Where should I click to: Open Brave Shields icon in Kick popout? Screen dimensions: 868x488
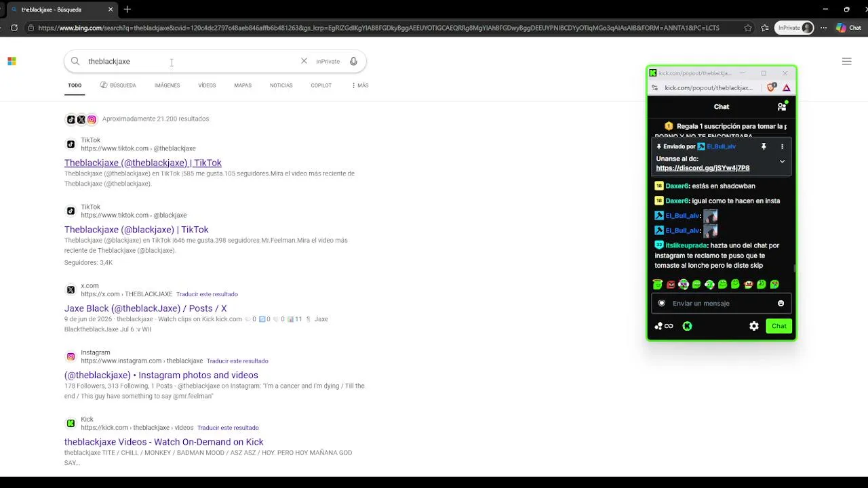[x=771, y=87]
